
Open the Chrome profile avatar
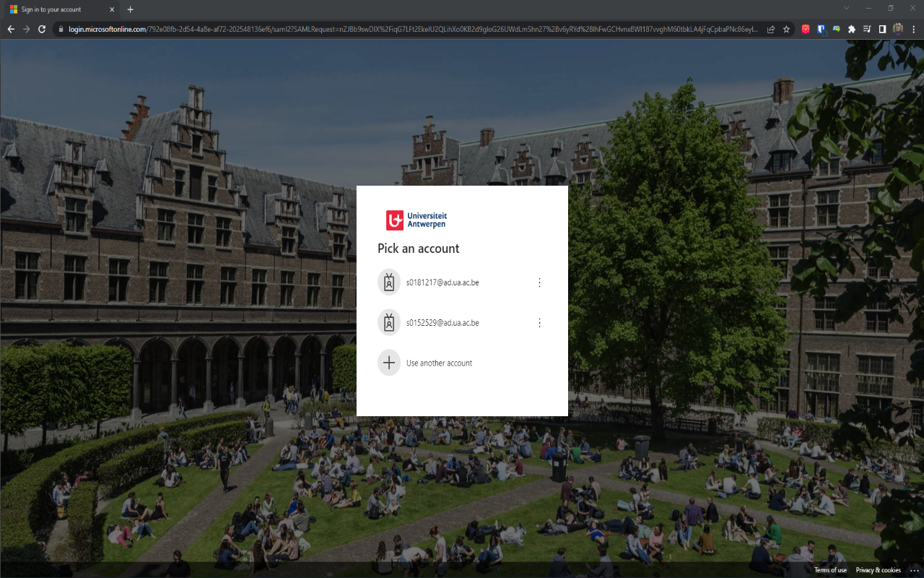(x=898, y=30)
